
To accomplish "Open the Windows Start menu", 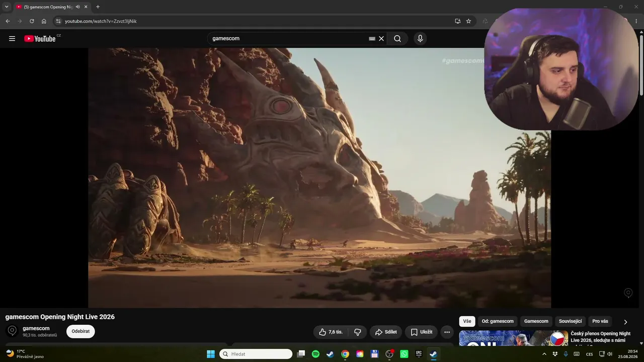I will pyautogui.click(x=211, y=354).
